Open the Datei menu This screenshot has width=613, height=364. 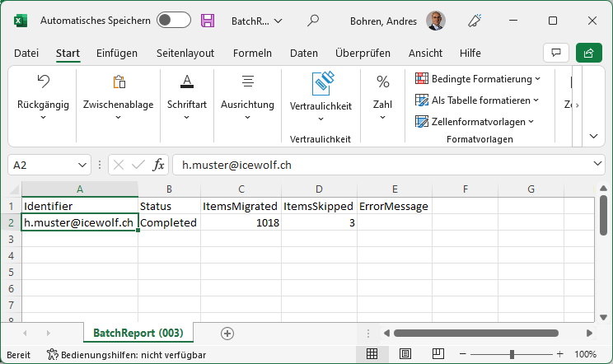26,53
